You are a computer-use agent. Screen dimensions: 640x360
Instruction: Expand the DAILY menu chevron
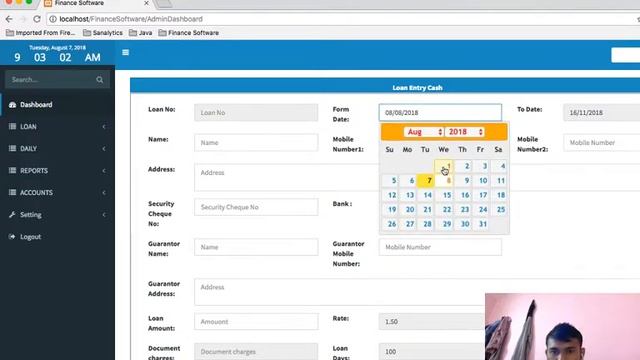[x=104, y=149]
